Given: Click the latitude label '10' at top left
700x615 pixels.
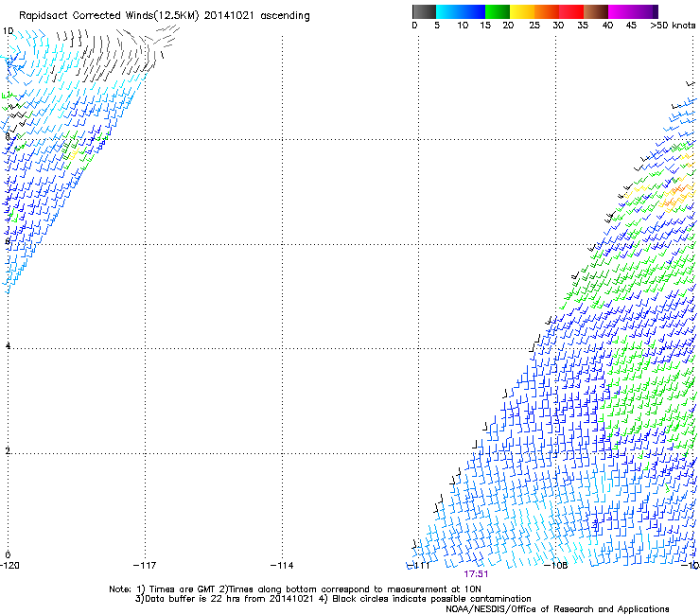Looking at the screenshot, I should [x=8, y=31].
